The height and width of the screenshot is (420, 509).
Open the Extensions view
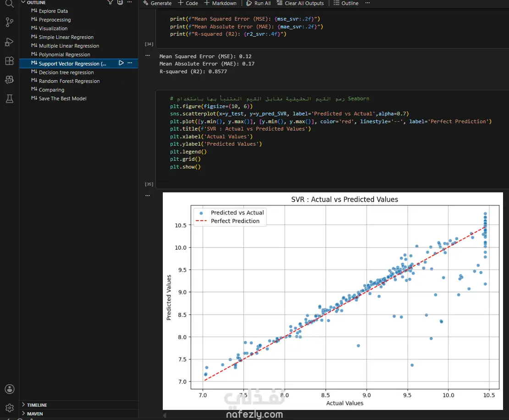[x=10, y=60]
